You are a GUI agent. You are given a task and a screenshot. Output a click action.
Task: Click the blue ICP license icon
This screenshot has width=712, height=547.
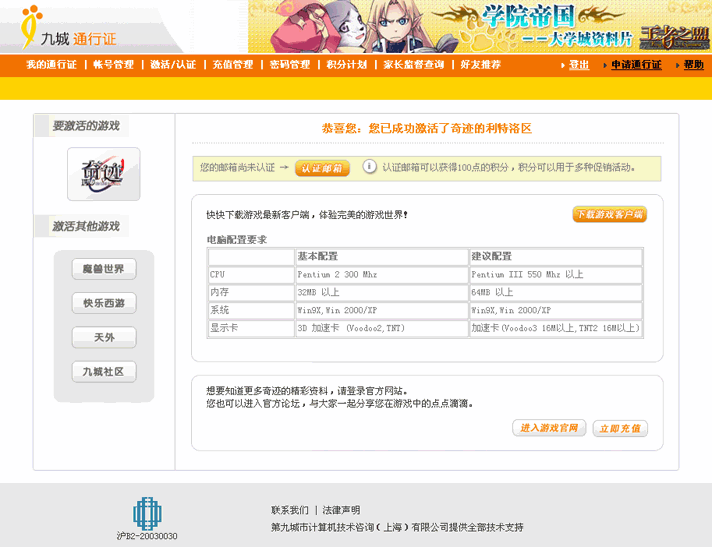coord(147,514)
